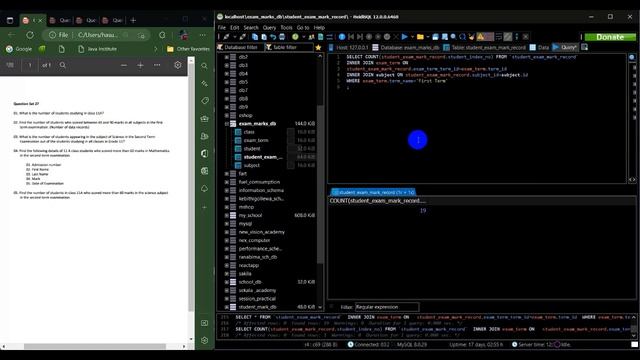Open the Database: exam_marks_db tab

click(x=406, y=47)
